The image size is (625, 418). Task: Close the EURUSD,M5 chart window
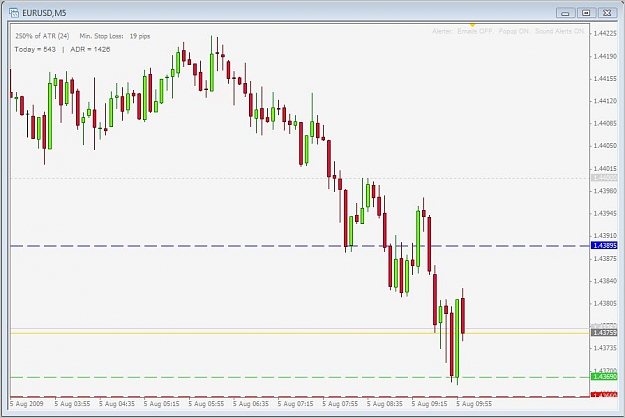coord(607,13)
